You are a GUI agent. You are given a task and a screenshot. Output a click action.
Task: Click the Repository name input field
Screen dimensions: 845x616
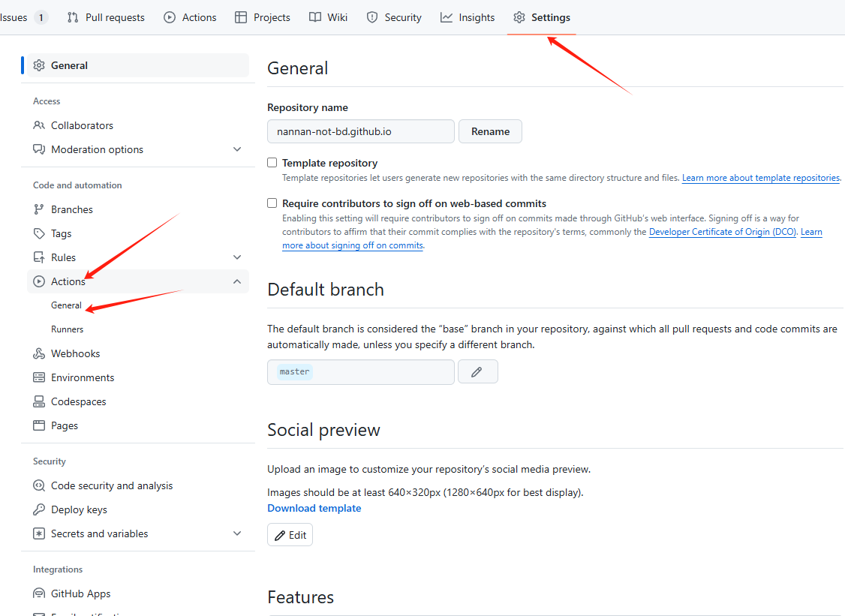360,131
